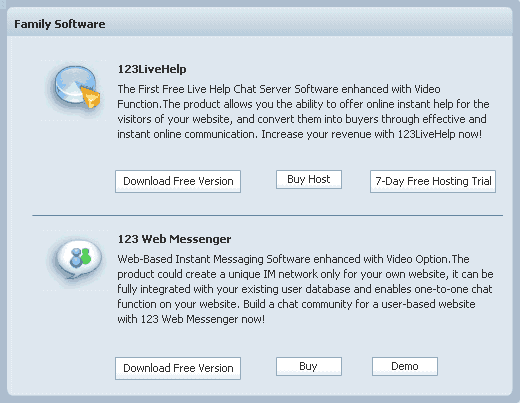Click the orange cursor arrow on LiveHelp icon

pyautogui.click(x=90, y=96)
